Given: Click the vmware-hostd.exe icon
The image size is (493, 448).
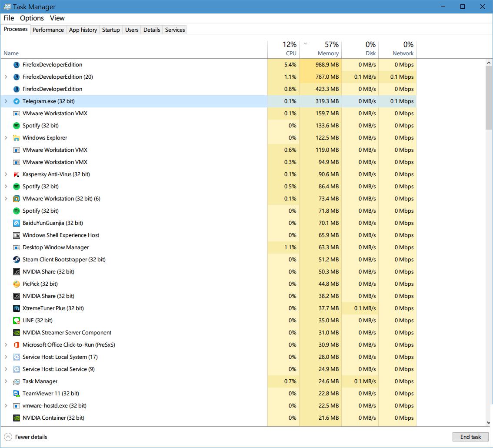Looking at the screenshot, I should [17, 406].
